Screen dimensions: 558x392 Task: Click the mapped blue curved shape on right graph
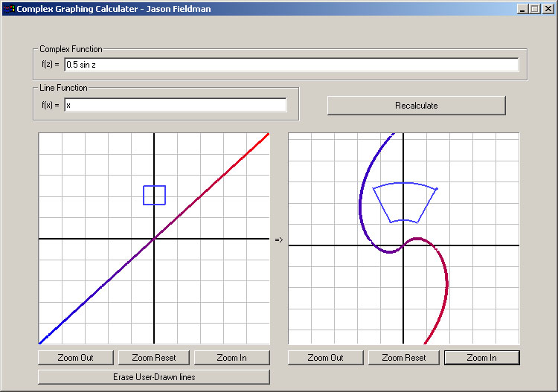coord(405,203)
